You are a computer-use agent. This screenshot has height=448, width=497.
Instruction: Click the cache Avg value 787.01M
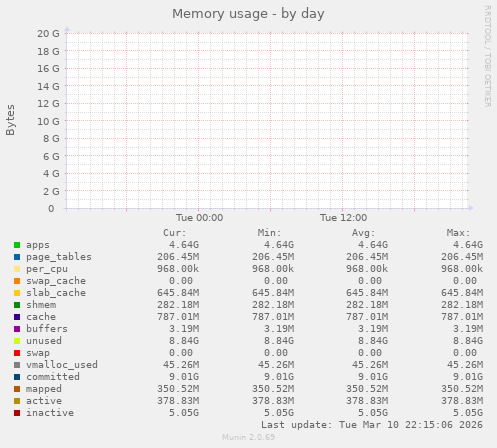pos(367,317)
